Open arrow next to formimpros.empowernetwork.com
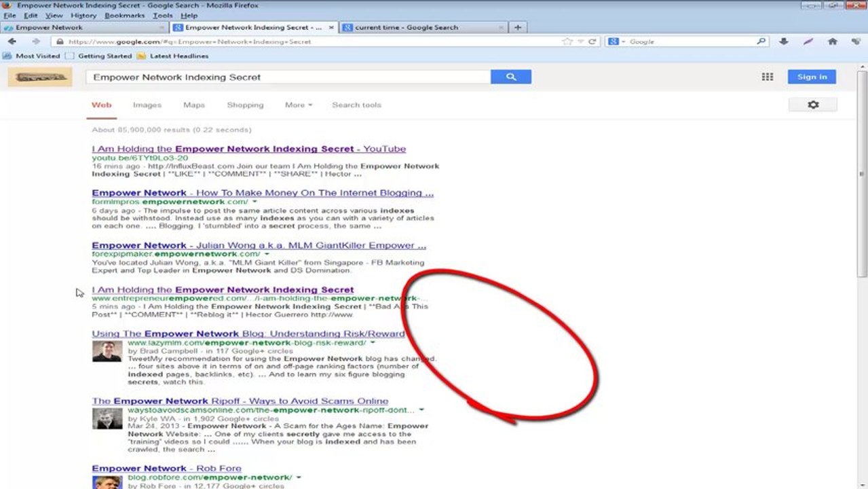Viewport: 868px width, 489px height. pos(255,202)
